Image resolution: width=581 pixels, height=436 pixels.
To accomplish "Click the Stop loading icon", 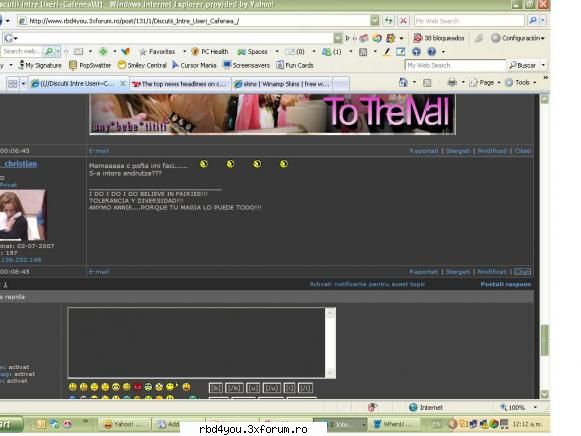I will coord(403,21).
